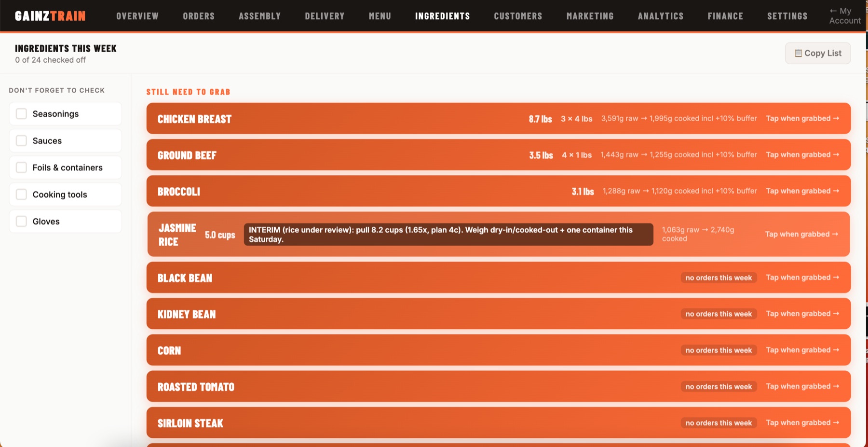
Task: Click the clipboard icon in Copy List
Action: click(799, 53)
